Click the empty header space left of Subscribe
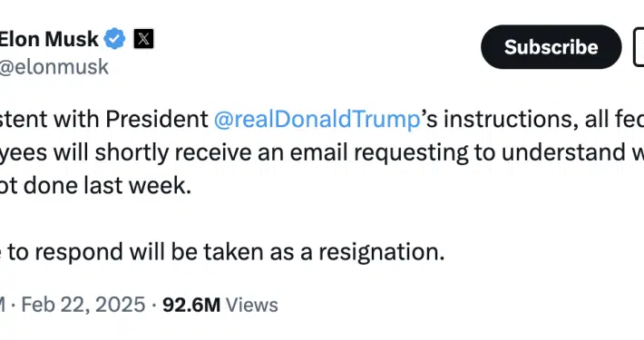 pos(317,47)
